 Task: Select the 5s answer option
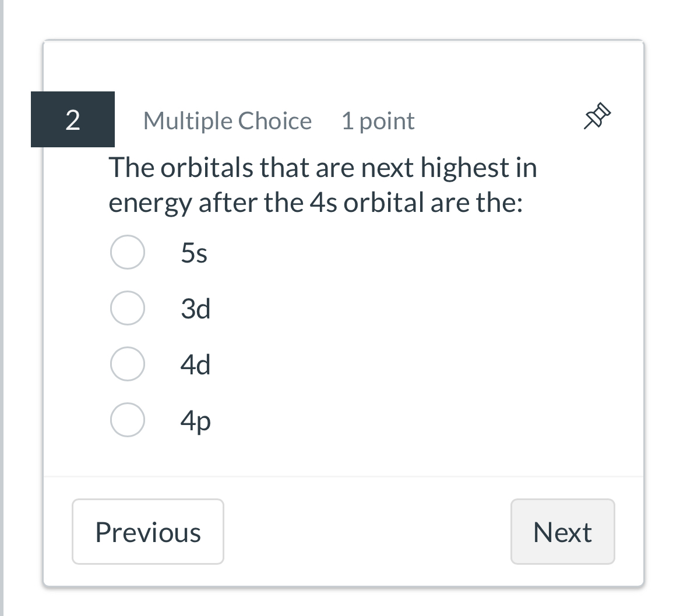coord(128,252)
